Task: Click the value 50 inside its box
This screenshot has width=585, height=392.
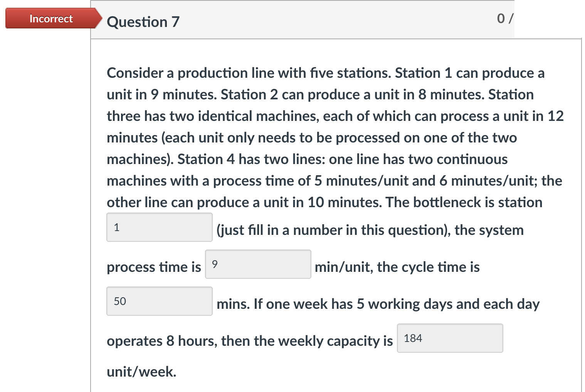Action: 119,301
